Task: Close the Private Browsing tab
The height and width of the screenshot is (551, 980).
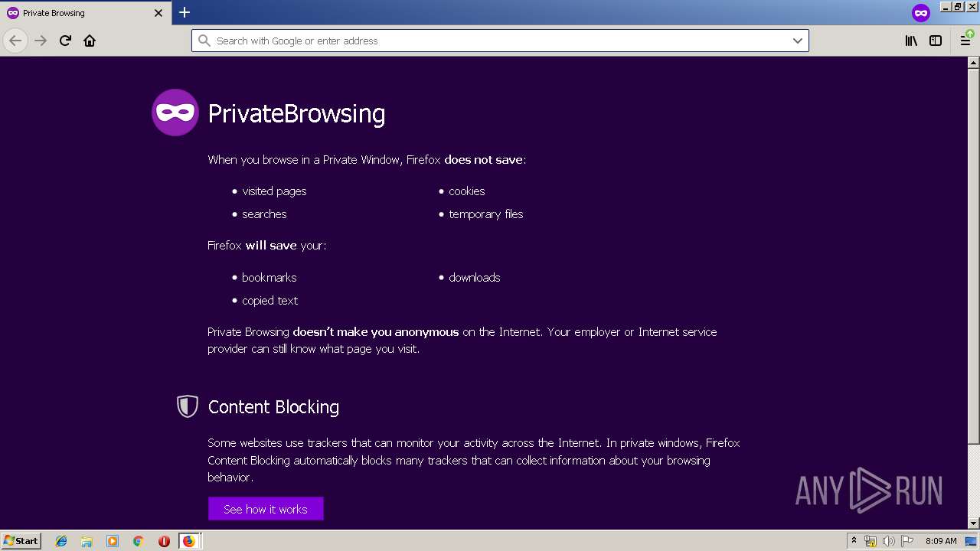Action: 158,13
